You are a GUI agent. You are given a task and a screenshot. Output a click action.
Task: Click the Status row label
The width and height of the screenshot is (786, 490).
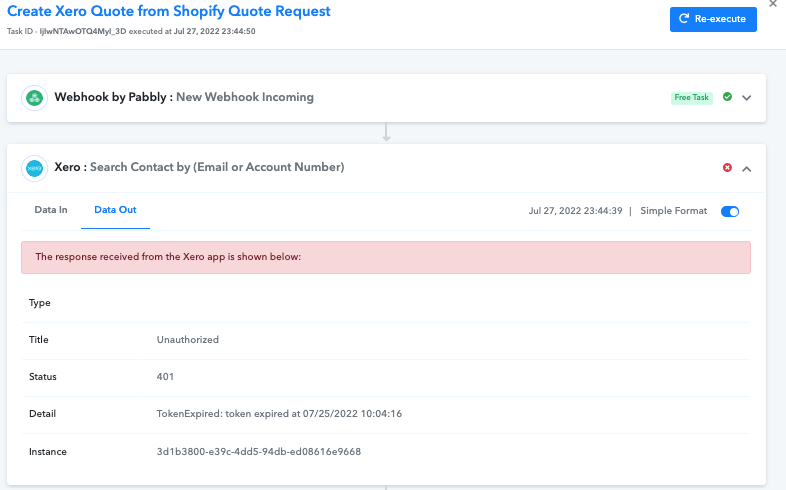pos(43,377)
